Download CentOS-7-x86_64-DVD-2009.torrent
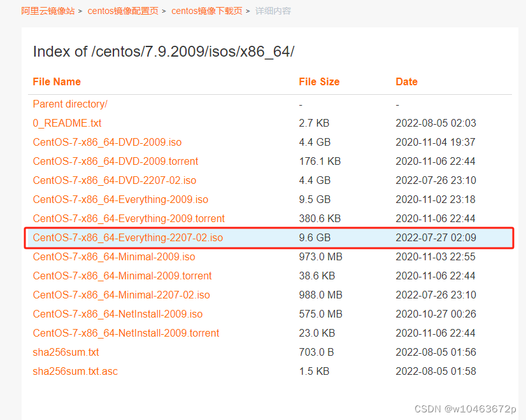Viewport: 526px width, 420px height. point(115,162)
